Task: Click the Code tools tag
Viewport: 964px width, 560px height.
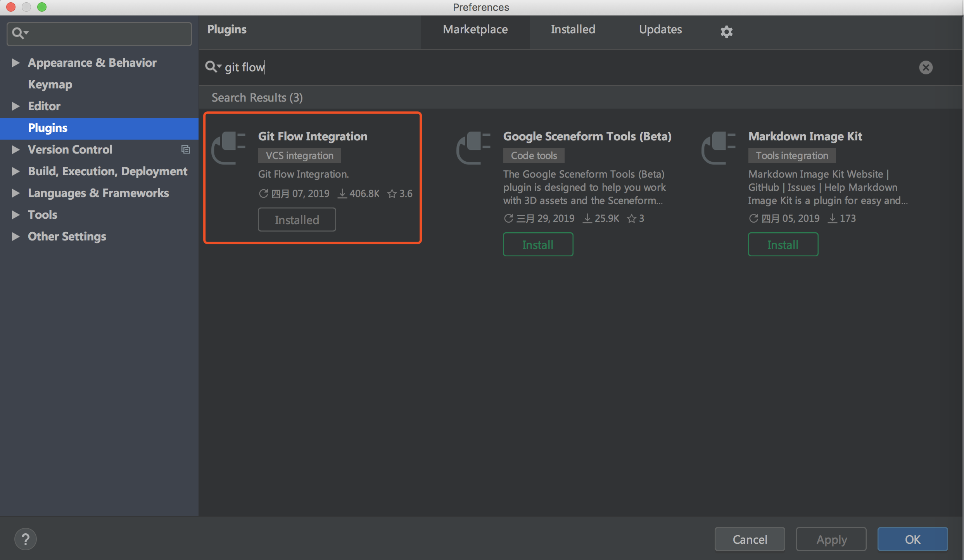Action: [x=534, y=156]
